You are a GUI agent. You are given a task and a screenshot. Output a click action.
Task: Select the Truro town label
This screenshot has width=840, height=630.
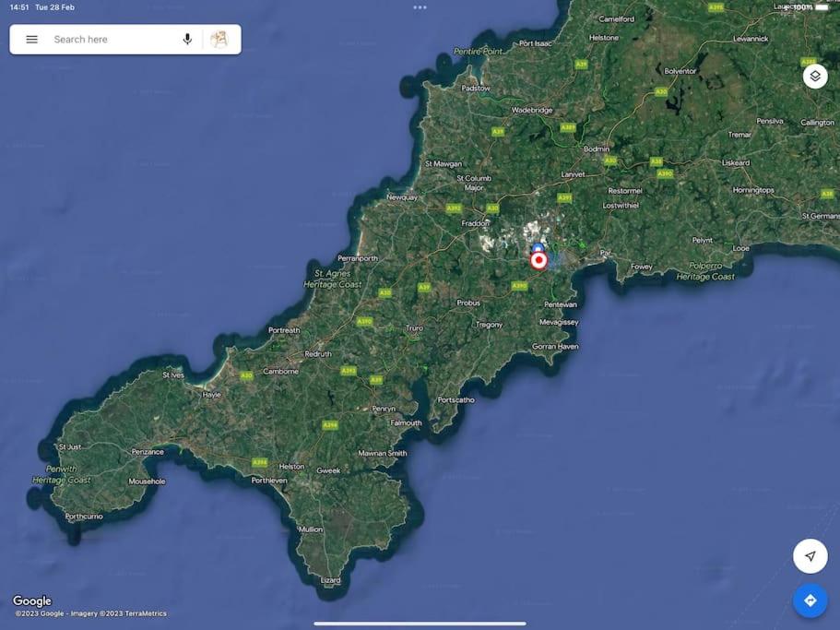(x=414, y=327)
